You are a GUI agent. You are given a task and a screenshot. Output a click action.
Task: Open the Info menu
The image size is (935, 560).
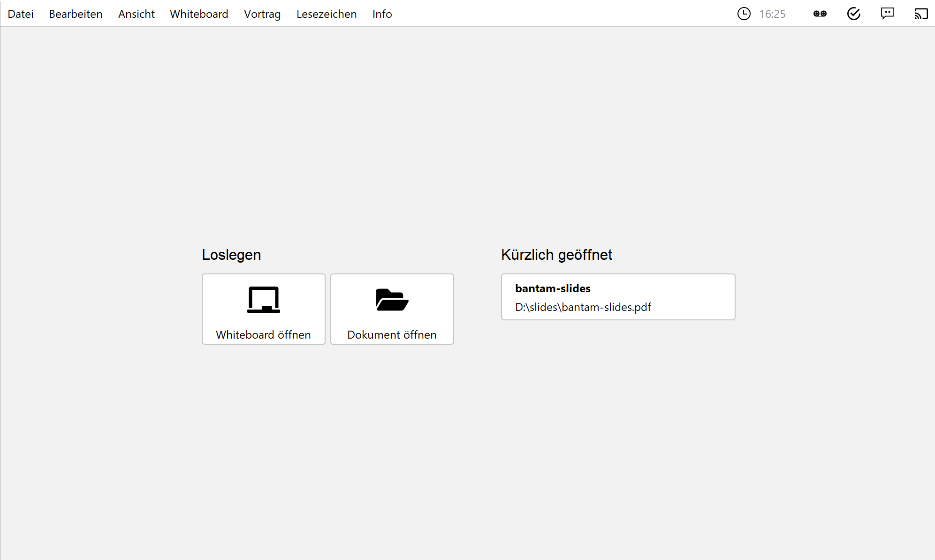(382, 14)
